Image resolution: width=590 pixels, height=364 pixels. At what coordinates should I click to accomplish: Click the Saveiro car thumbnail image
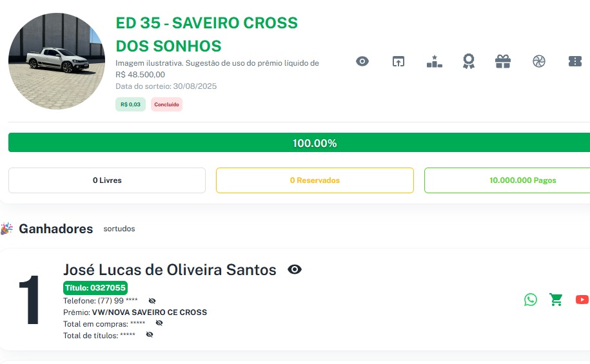[57, 61]
